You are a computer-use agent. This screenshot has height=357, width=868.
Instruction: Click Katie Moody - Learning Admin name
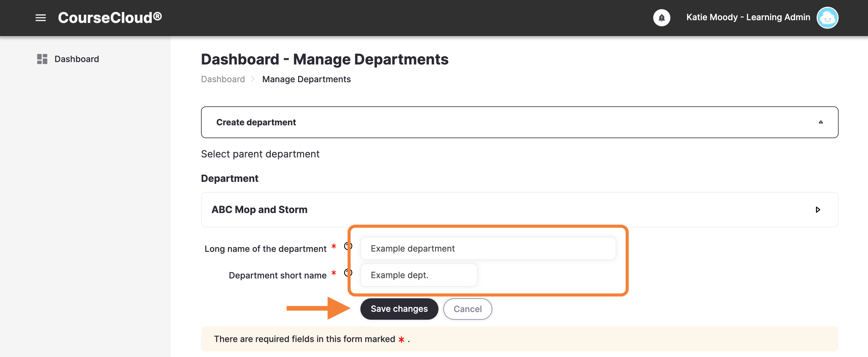click(x=748, y=17)
